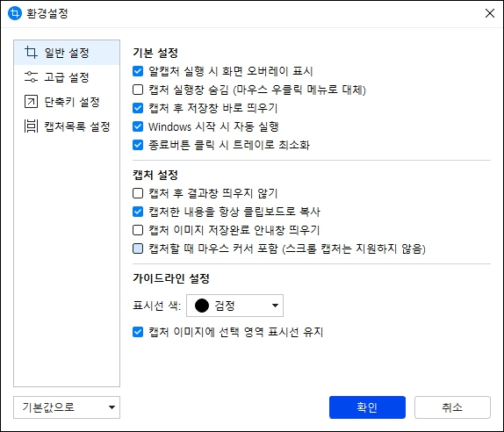504x432 pixels.
Task: Click the 표시선 색: label
Action: (x=157, y=306)
